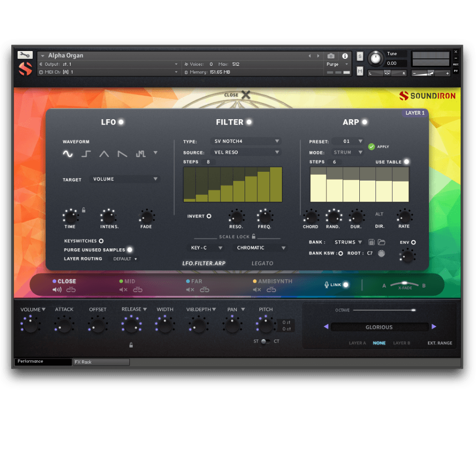The height and width of the screenshot is (476, 476).
Task: Select LAYER A
Action: pyautogui.click(x=357, y=343)
